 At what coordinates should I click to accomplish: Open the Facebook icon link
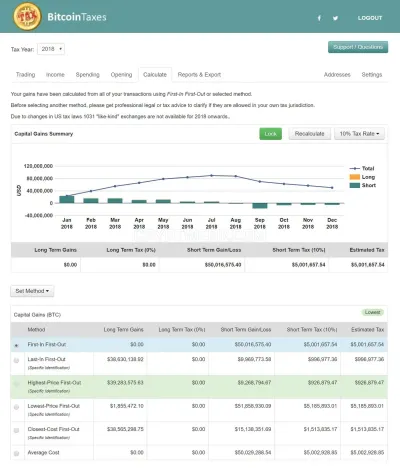[319, 18]
